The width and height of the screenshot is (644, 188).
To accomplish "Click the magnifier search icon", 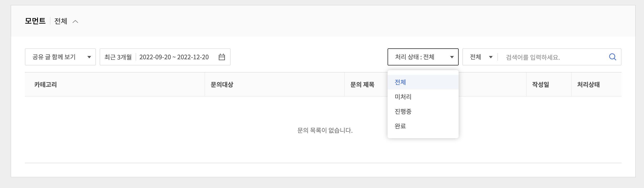I will 612,57.
